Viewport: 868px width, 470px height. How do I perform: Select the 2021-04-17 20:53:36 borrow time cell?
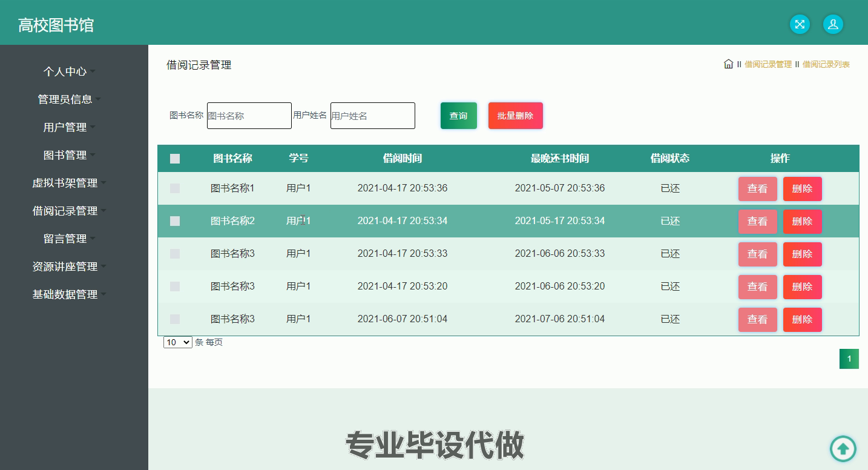click(403, 188)
